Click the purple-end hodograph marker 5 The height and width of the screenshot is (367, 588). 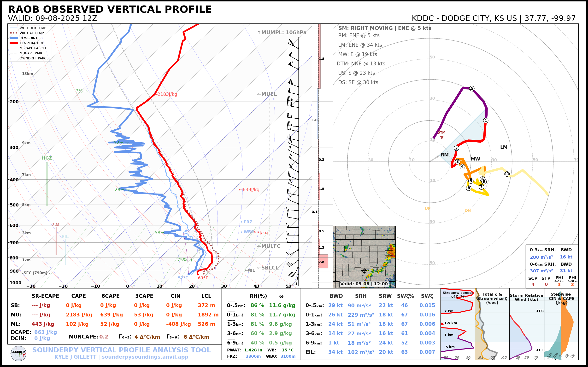click(x=472, y=88)
